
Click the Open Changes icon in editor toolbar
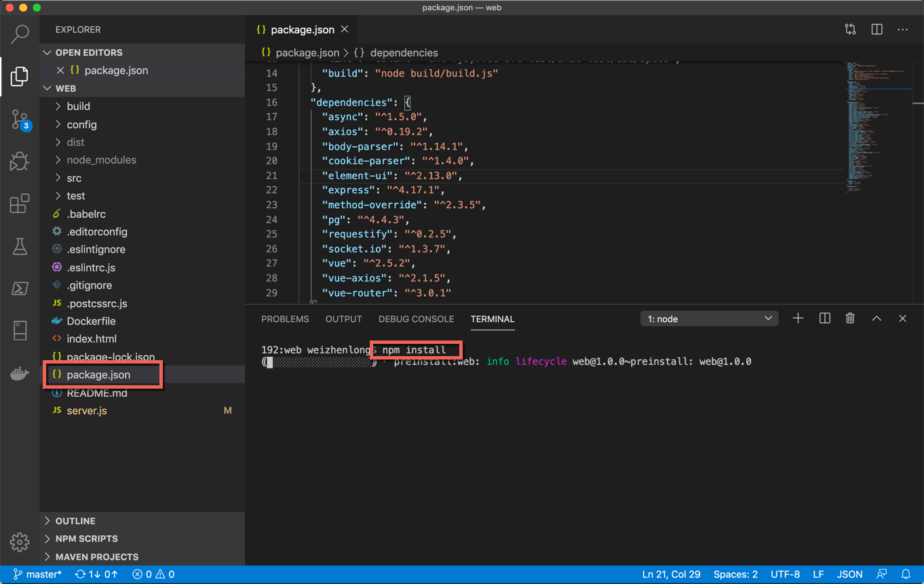(850, 29)
